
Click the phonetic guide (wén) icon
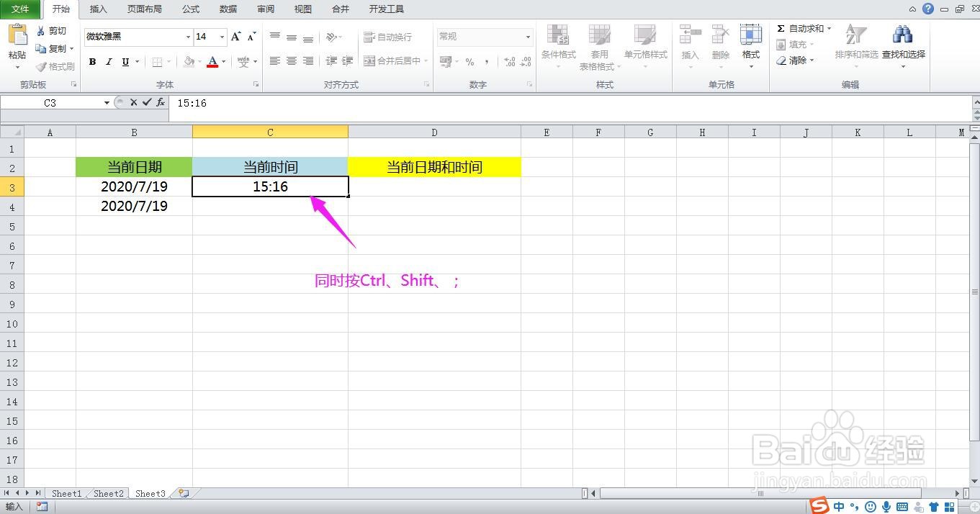coord(243,62)
